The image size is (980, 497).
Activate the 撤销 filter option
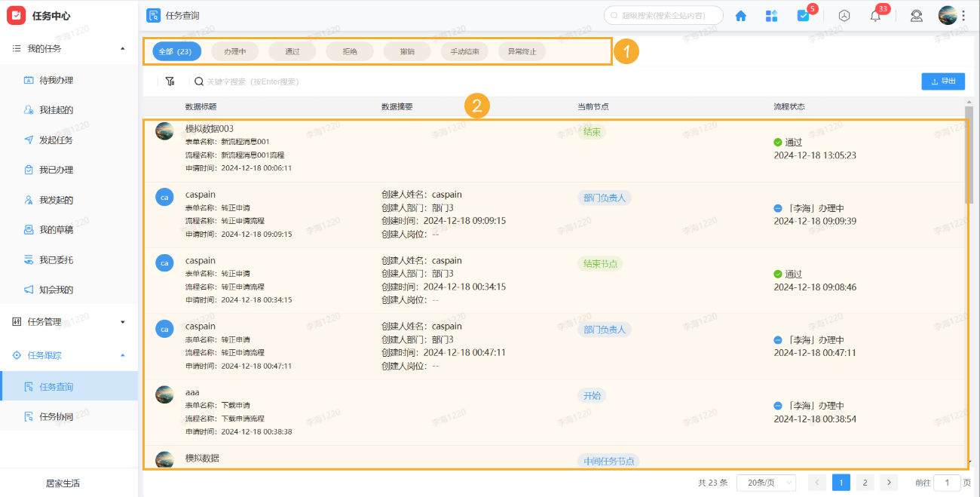pos(407,51)
